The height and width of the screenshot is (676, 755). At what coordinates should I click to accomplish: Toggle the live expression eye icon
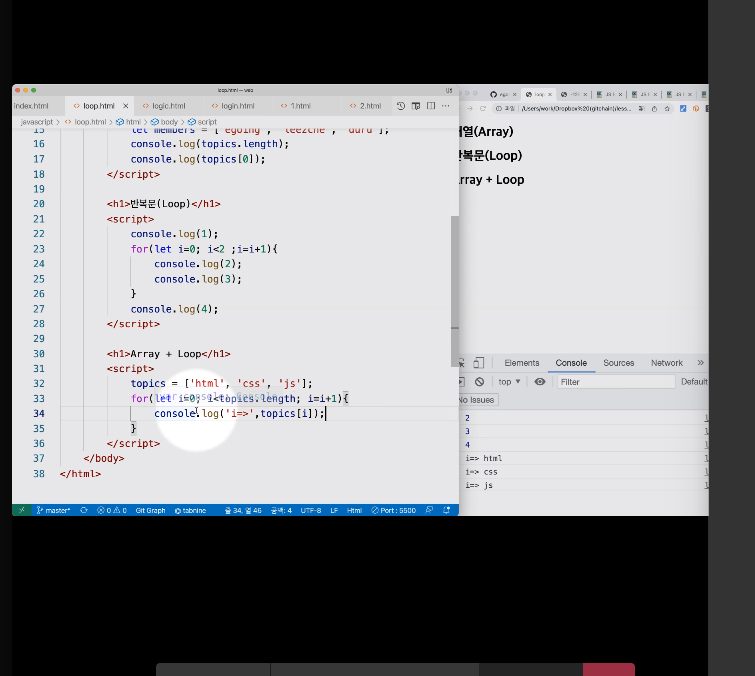coord(540,382)
